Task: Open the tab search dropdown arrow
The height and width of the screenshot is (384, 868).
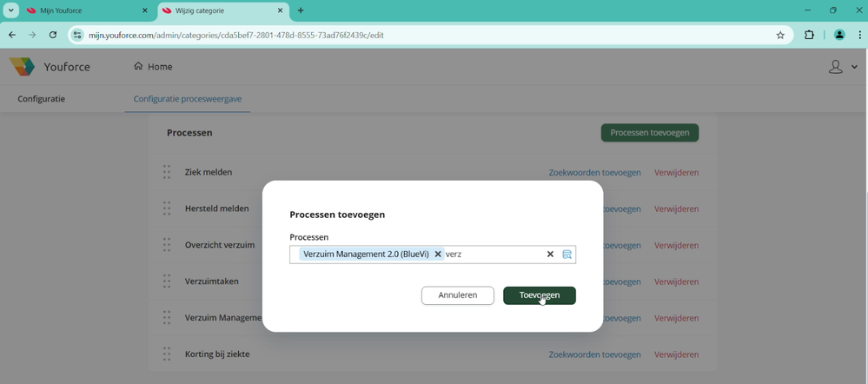Action: pos(10,10)
